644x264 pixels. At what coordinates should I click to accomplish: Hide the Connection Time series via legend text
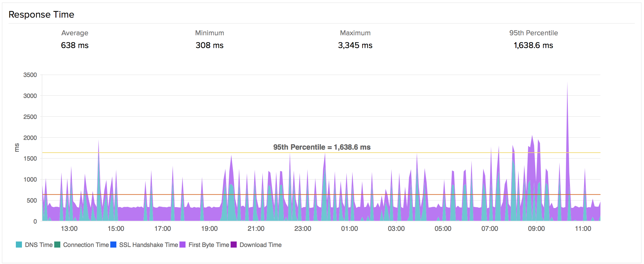pyautogui.click(x=86, y=245)
